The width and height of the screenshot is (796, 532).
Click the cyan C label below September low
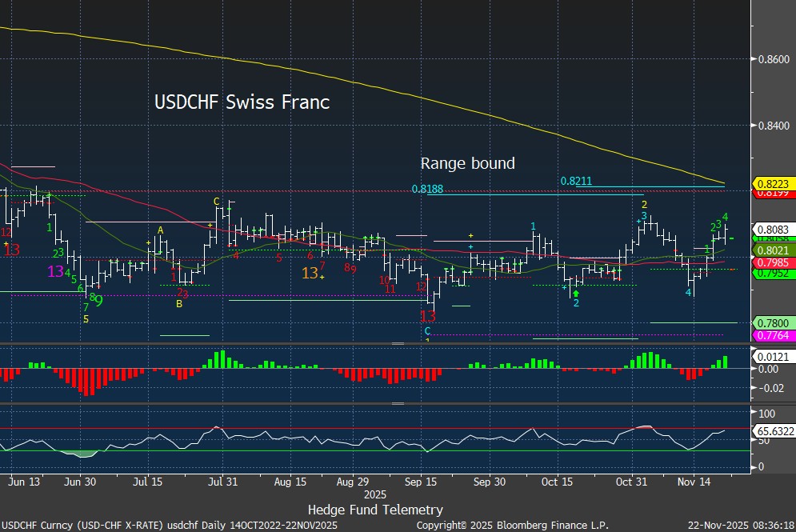427,330
